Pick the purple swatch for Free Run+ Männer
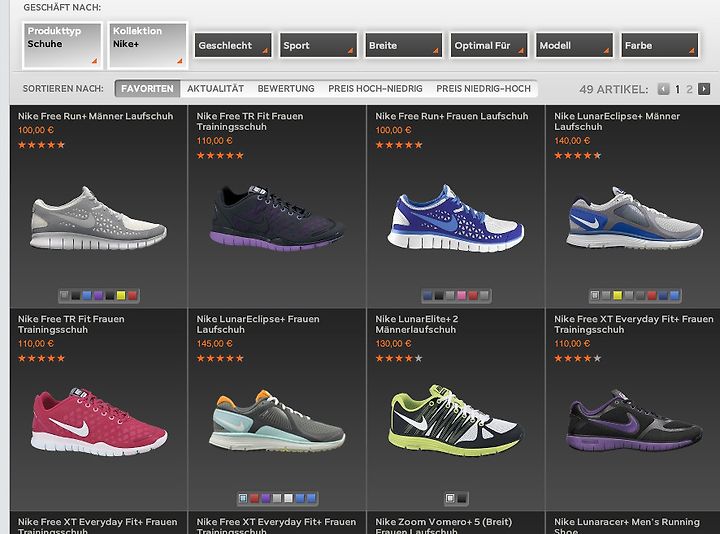 click(x=98, y=296)
